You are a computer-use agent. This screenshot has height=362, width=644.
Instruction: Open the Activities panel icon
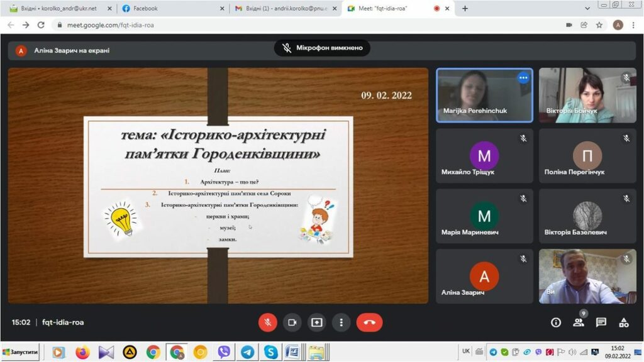click(623, 322)
